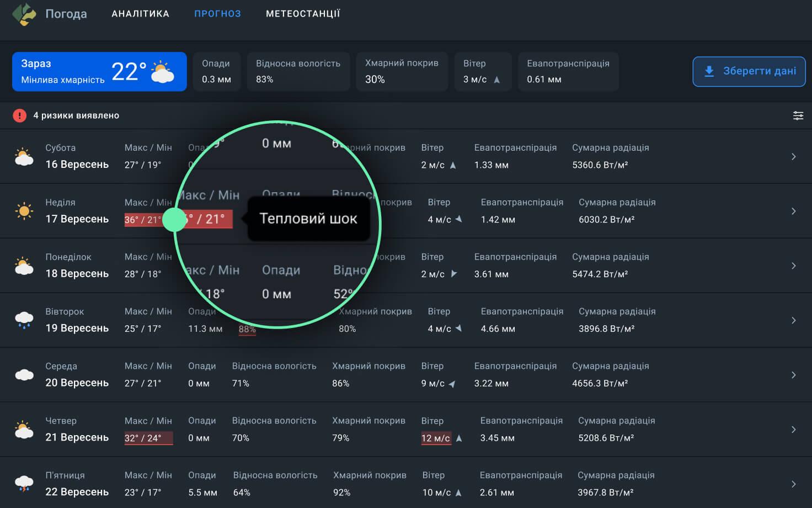Viewport: 812px width, 508px height.
Task: Click the cloud icon for 20 Вересень
Action: pyautogui.click(x=24, y=375)
